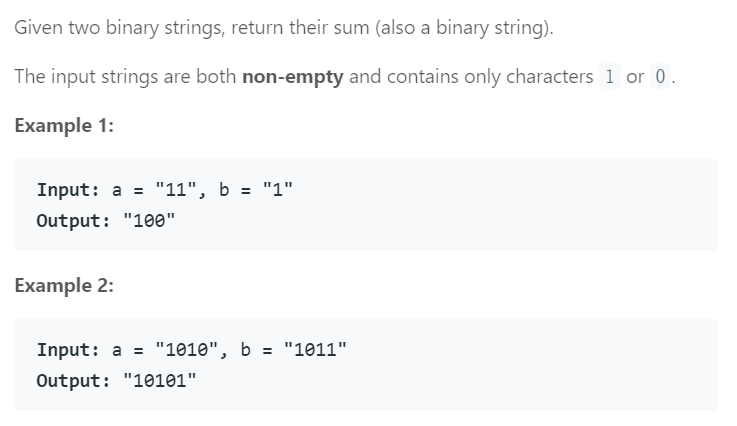The image size is (737, 426).
Task: Click the phrase 'binary string' in parentheses
Action: point(489,28)
